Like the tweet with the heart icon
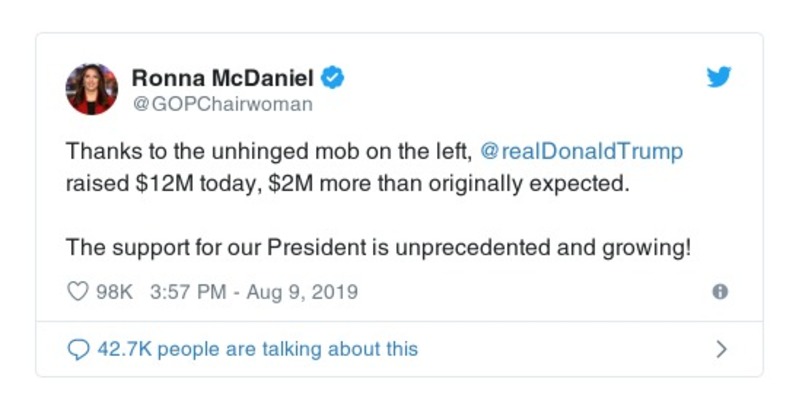 tap(78, 292)
